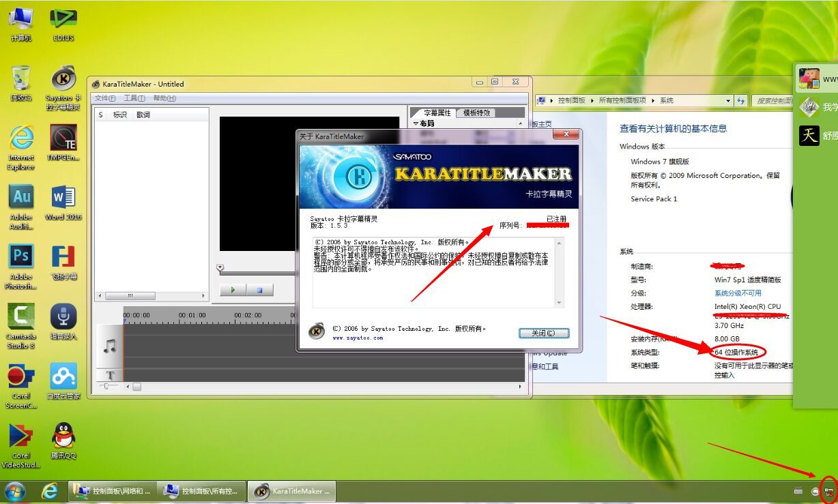
Task: Select the Corel ScreenCap desktop icon
Action: [x=21, y=386]
